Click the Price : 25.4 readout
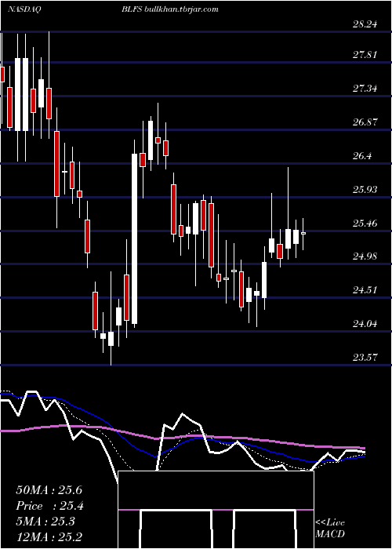The height and width of the screenshot is (549, 392). pos(49,506)
